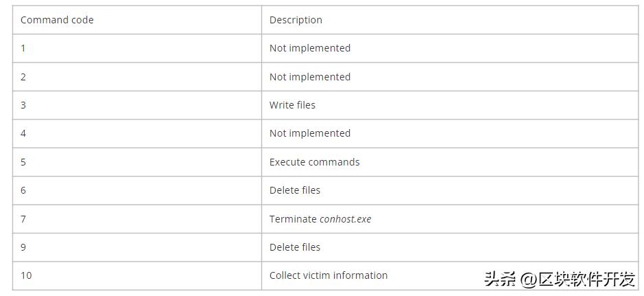Click "Delete files" description for code 6
This screenshot has height=296, width=644.
[x=295, y=190]
